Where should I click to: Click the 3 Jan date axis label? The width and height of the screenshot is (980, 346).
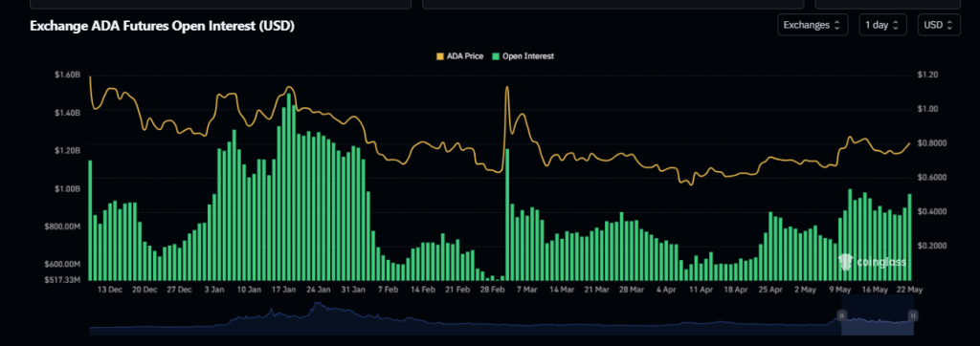click(x=214, y=290)
